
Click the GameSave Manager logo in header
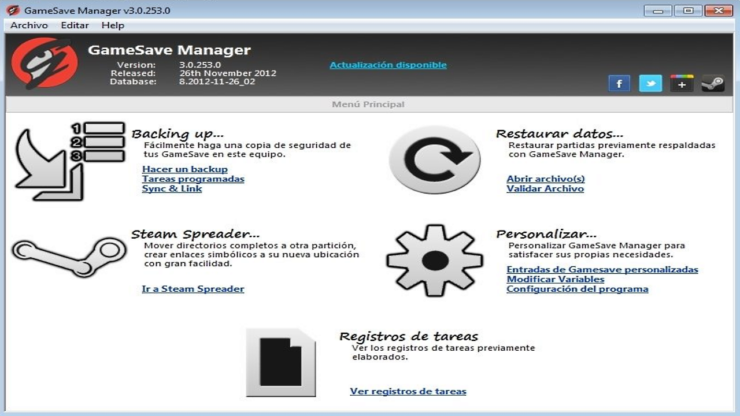(44, 63)
